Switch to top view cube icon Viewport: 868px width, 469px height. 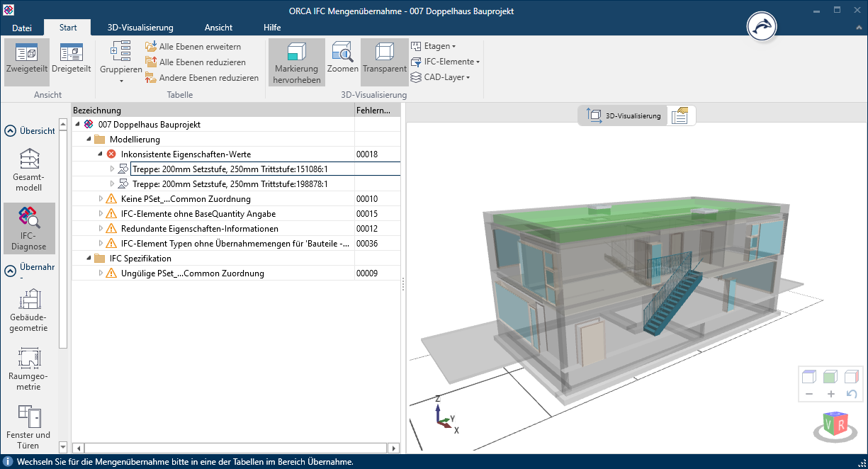[808, 376]
